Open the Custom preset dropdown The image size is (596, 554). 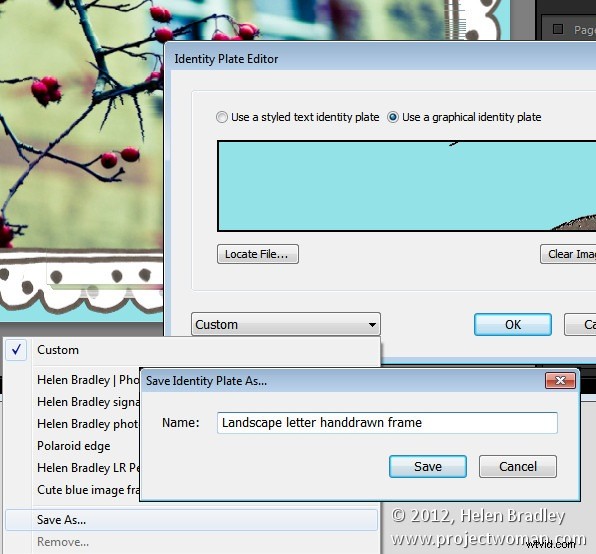click(x=285, y=324)
